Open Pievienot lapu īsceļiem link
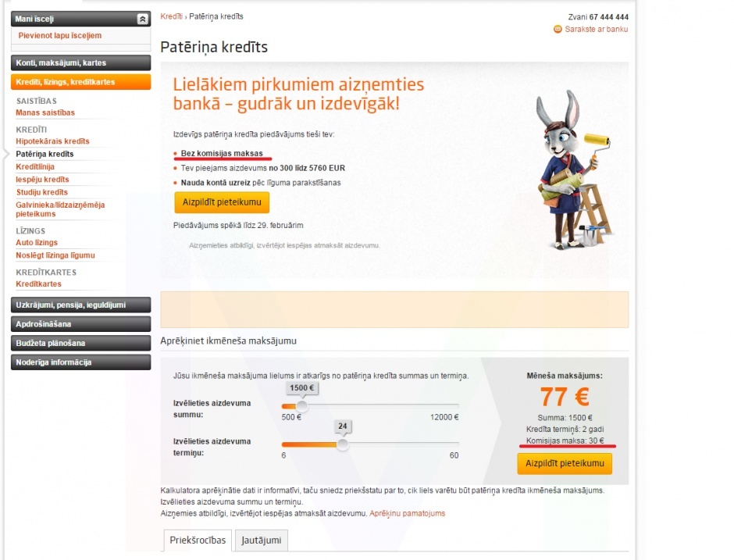The width and height of the screenshot is (734, 560). (60, 36)
